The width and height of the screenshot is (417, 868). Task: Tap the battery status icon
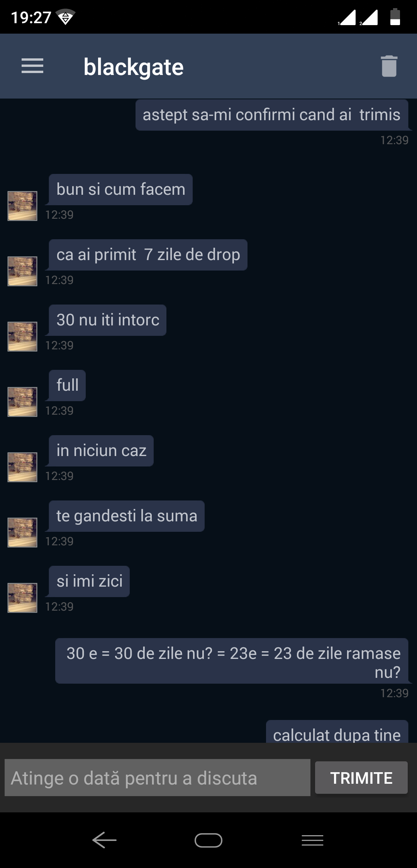[395, 17]
